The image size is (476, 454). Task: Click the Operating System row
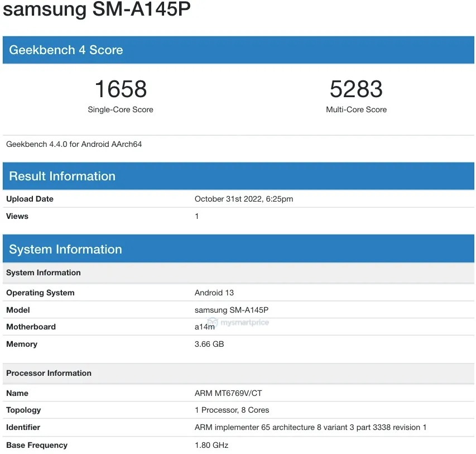40,293
